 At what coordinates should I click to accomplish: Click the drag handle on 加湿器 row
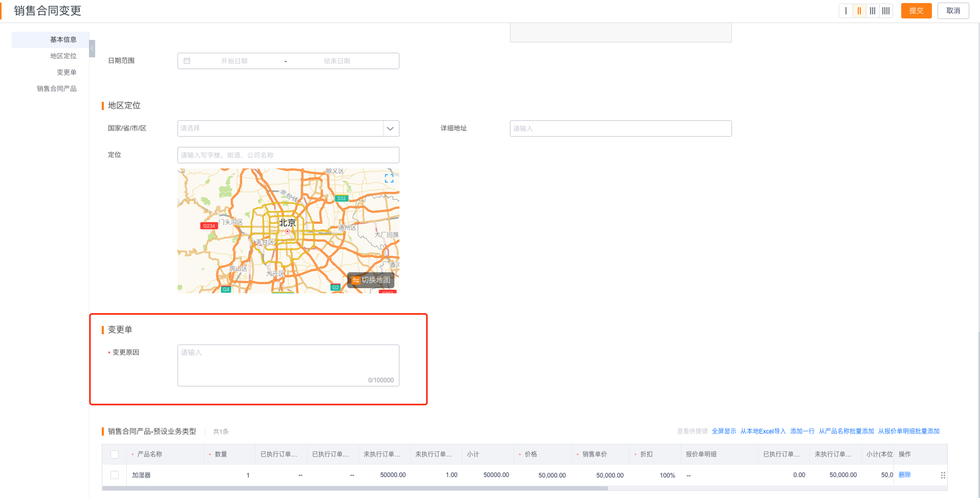pyautogui.click(x=943, y=475)
